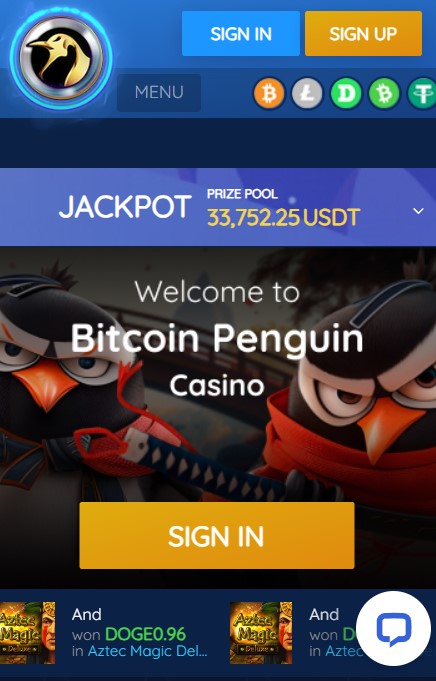Expand the jackpot chevron arrow
Screen dimensions: 436x681
418,211
